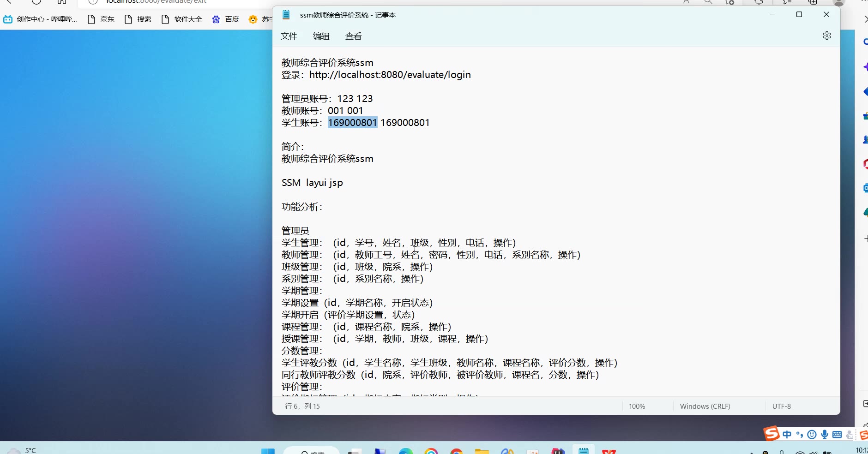868x454 pixels.
Task: Click the Windows (CRLF) line ending indicator
Action: pyautogui.click(x=705, y=406)
